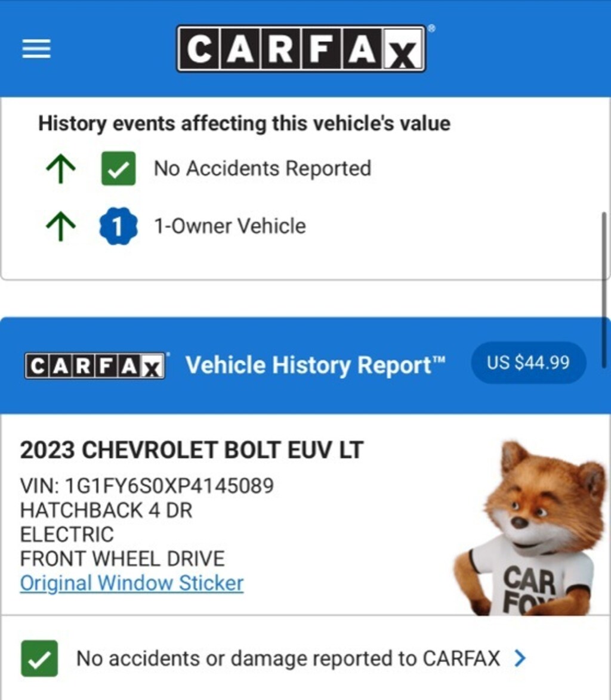Click the green checkmark next to No Accidents Reported
611x700 pixels.
118,168
